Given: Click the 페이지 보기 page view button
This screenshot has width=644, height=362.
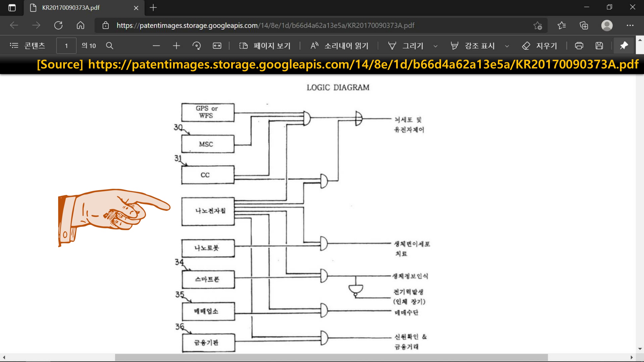Looking at the screenshot, I should point(265,46).
